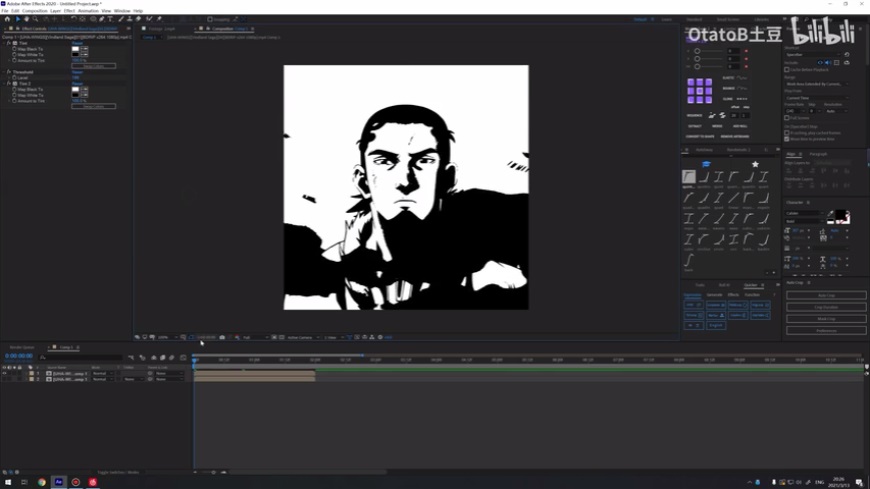Click the Mask Crop button

826,319
